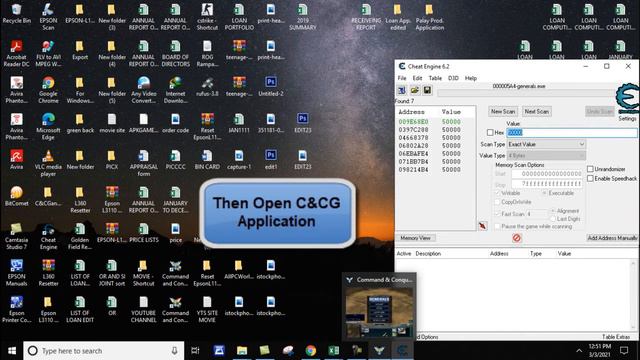Select the BIN CARD desktop file icon
The image size is (640, 360).
[x=207, y=160]
